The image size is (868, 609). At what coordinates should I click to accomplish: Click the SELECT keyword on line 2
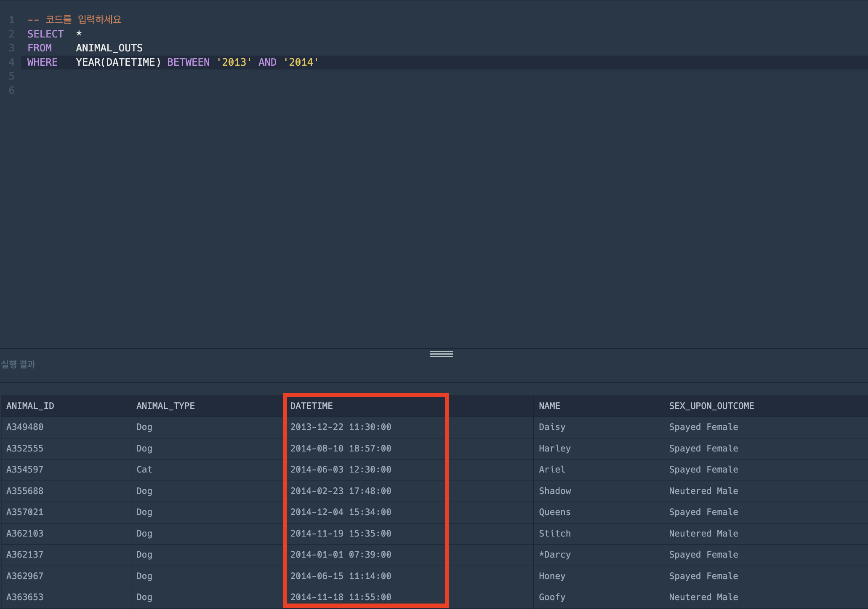tap(45, 34)
